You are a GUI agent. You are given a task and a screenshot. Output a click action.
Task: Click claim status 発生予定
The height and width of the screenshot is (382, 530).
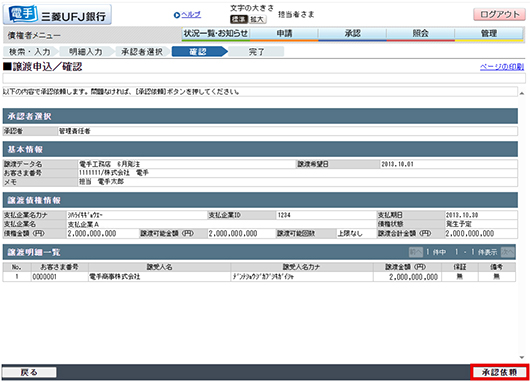(459, 224)
